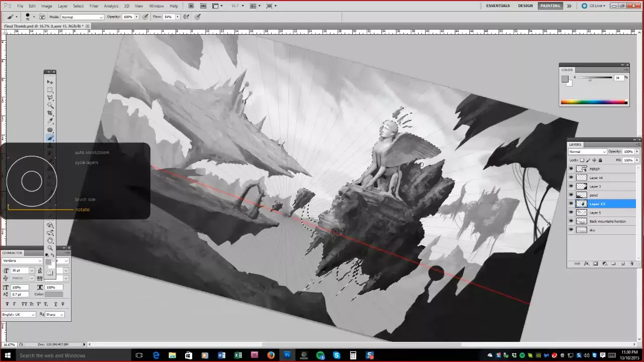Open the Image menu
This screenshot has height=362, width=644.
[x=46, y=6]
